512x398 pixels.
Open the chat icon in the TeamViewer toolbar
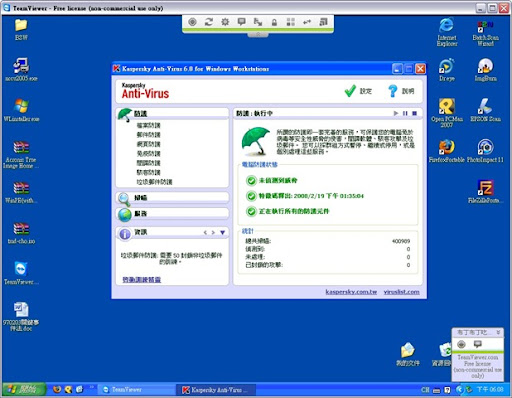[241, 22]
